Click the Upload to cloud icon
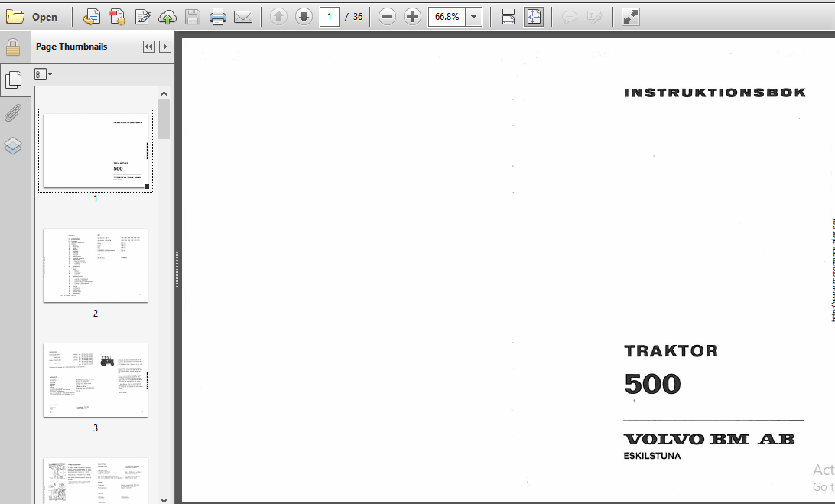Image resolution: width=835 pixels, height=504 pixels. tap(167, 17)
